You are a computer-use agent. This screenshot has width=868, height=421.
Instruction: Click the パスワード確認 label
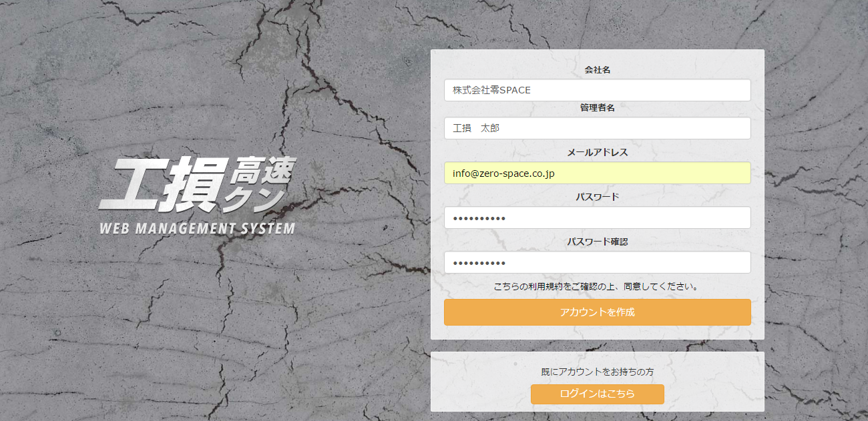(598, 242)
